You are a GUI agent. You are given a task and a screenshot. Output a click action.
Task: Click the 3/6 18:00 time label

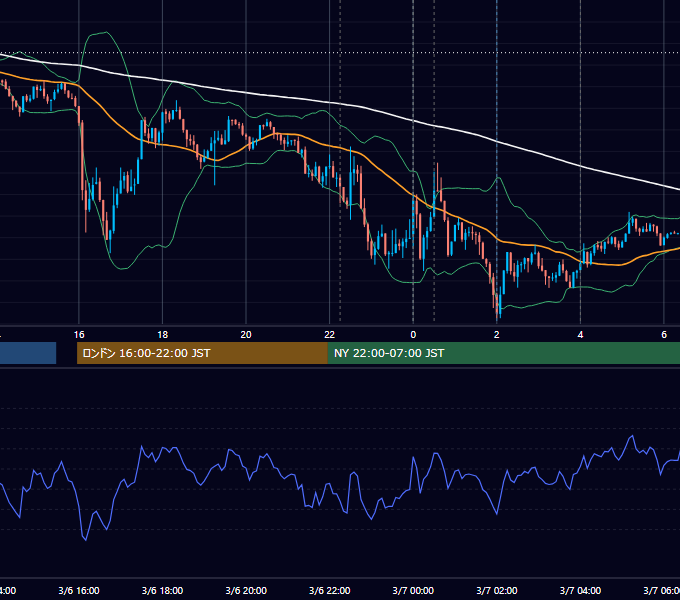pyautogui.click(x=162, y=590)
